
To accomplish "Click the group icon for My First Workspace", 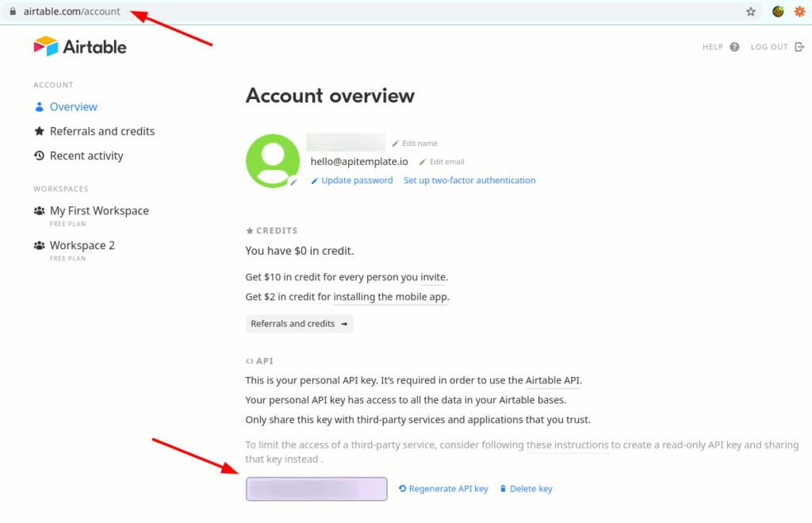I will [x=39, y=210].
